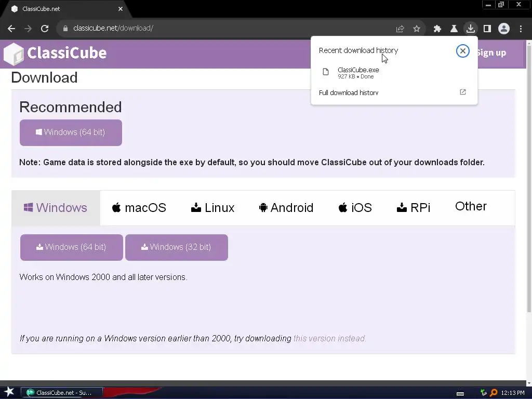The width and height of the screenshot is (532, 399).
Task: Switch to the Other tab
Action: (471, 206)
